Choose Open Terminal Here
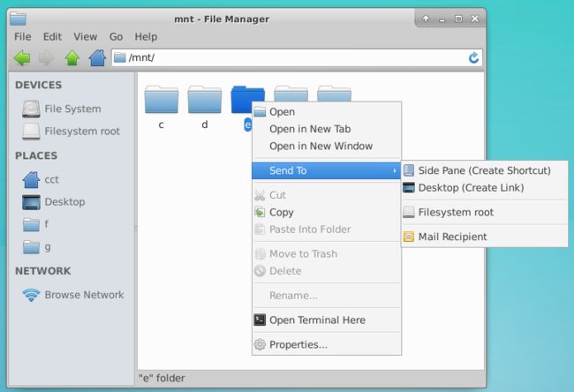This screenshot has width=574, height=392. click(327, 320)
